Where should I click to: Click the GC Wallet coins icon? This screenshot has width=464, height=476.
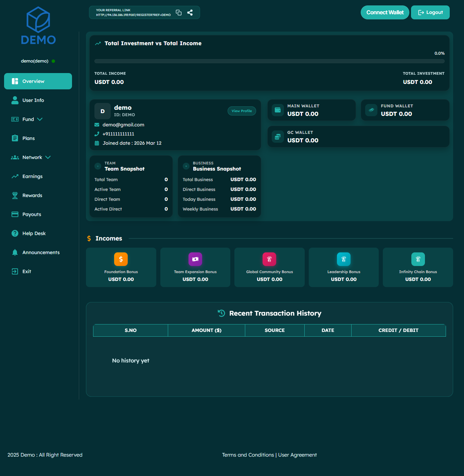pyautogui.click(x=278, y=137)
